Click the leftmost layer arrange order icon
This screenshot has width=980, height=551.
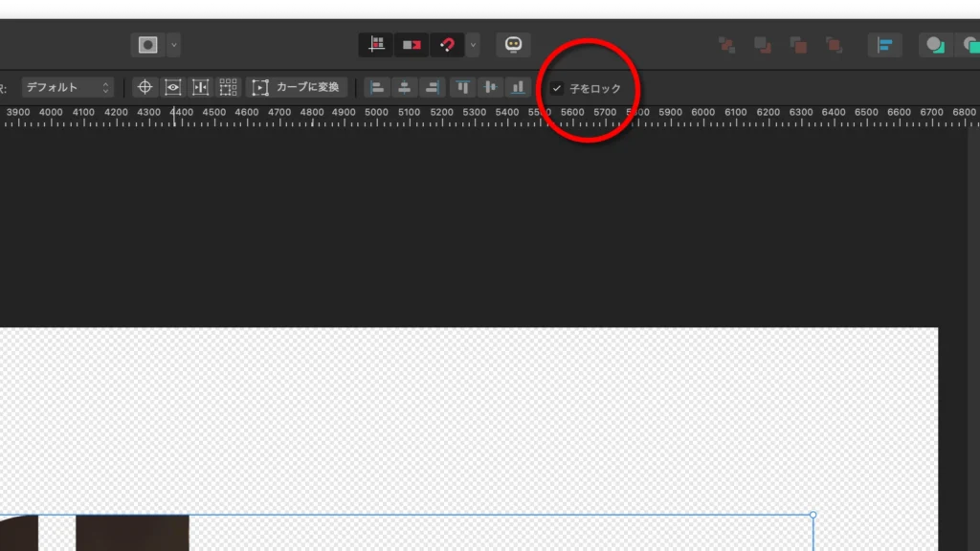tap(727, 45)
